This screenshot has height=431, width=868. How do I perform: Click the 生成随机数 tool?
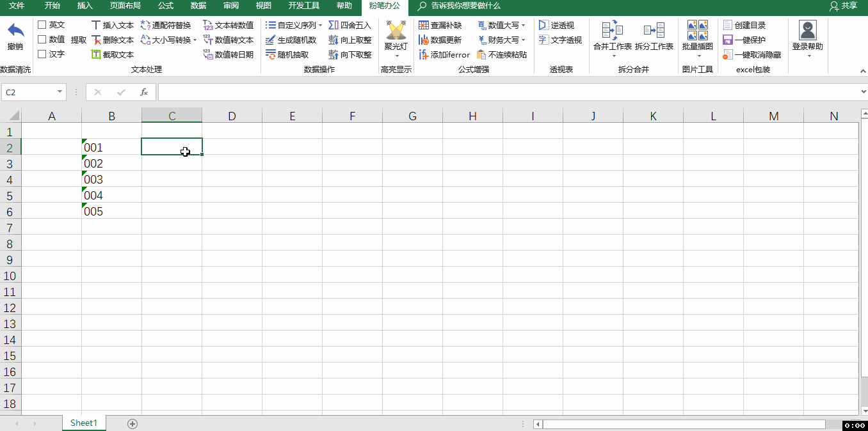291,40
